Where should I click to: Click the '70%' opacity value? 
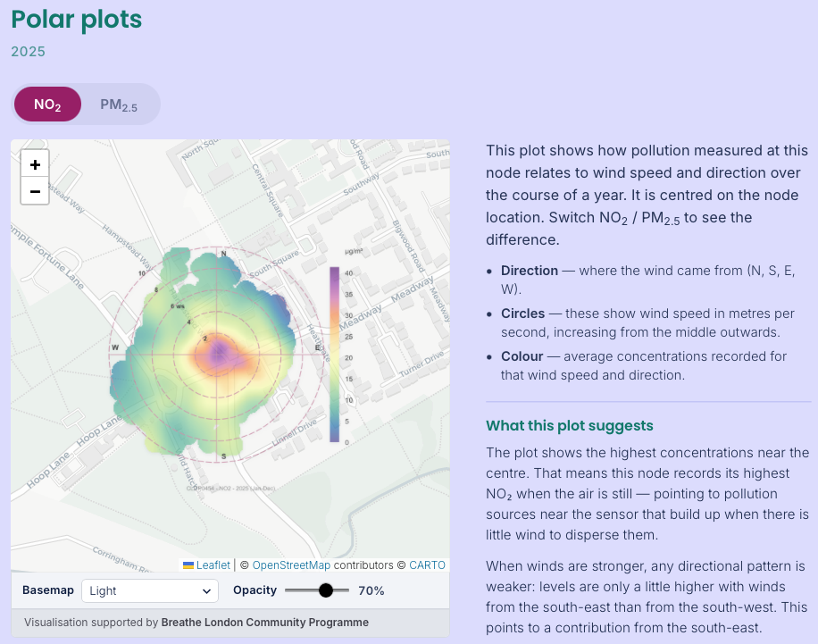point(371,590)
